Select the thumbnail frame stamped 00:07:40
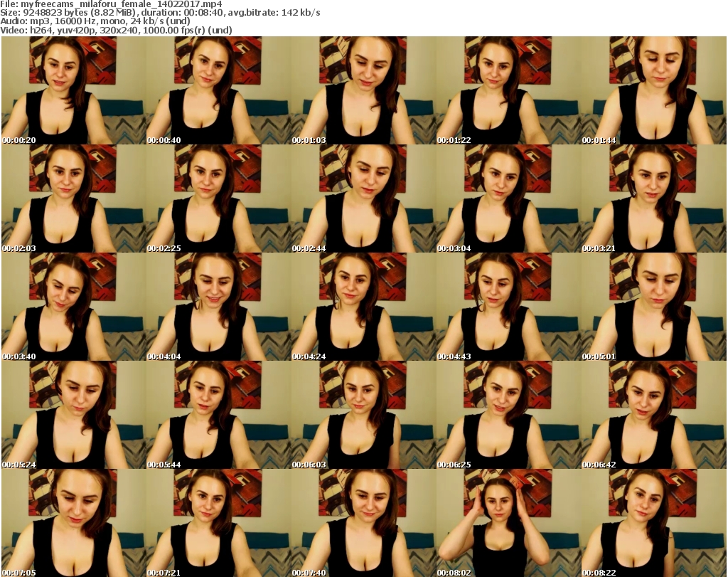 click(363, 523)
